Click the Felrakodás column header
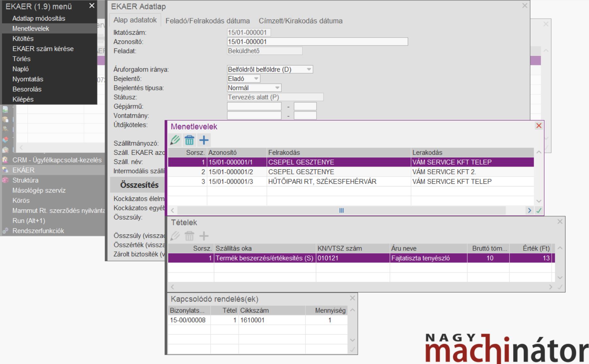The width and height of the screenshot is (589, 364). (x=339, y=152)
